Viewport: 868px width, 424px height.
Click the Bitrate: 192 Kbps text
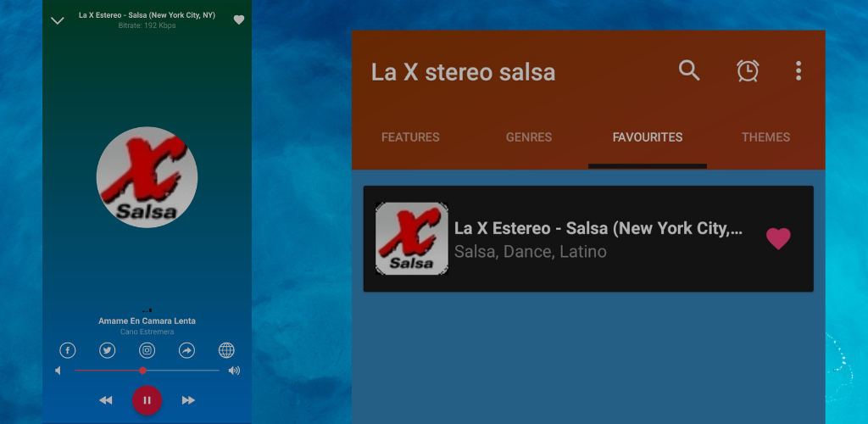pos(147,25)
